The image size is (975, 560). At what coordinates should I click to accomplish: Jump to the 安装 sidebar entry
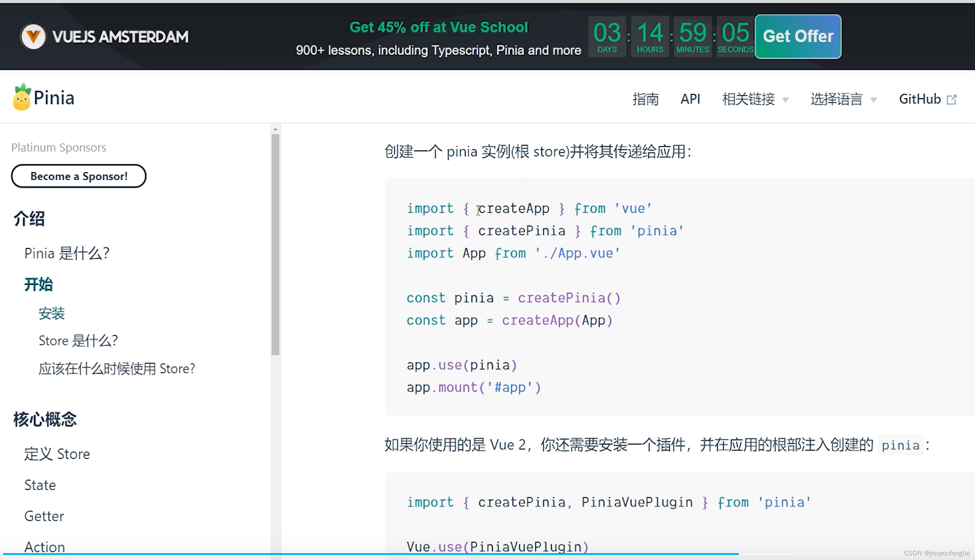click(x=52, y=313)
